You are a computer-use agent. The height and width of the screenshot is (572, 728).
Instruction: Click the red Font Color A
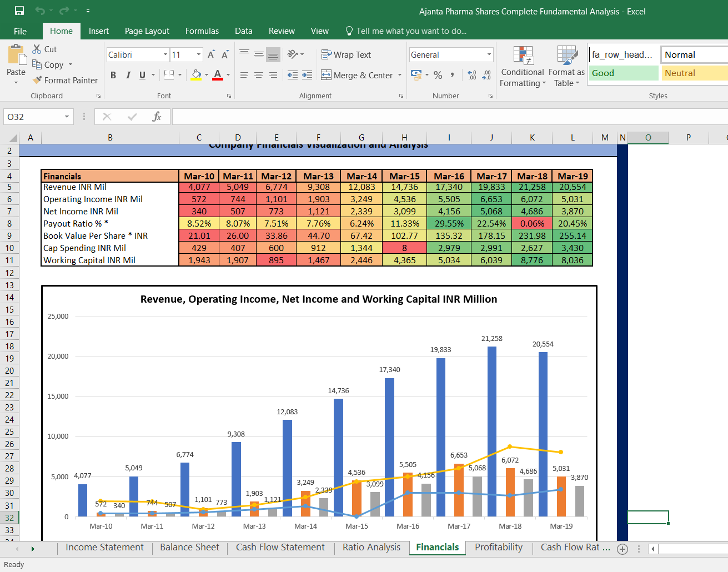(218, 75)
